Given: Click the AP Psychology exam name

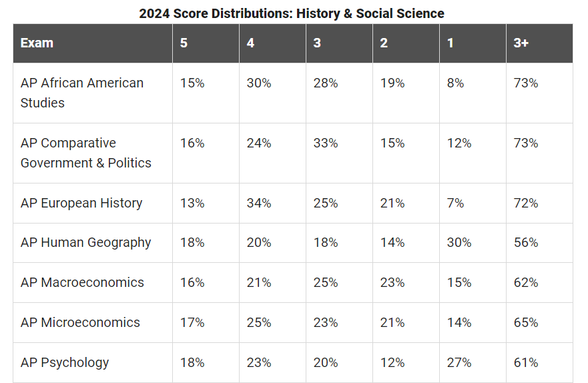Looking at the screenshot, I should [65, 362].
